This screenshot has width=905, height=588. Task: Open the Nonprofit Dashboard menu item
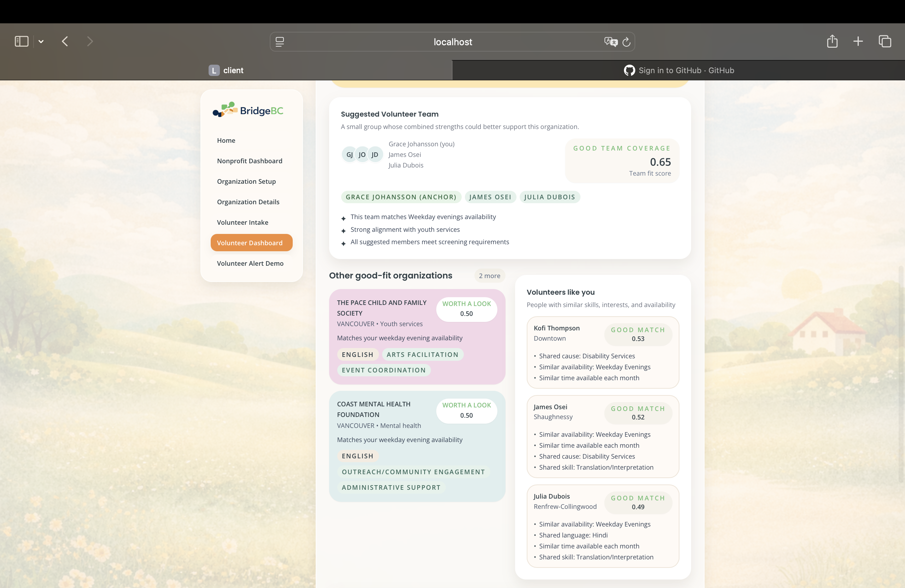coord(250,161)
